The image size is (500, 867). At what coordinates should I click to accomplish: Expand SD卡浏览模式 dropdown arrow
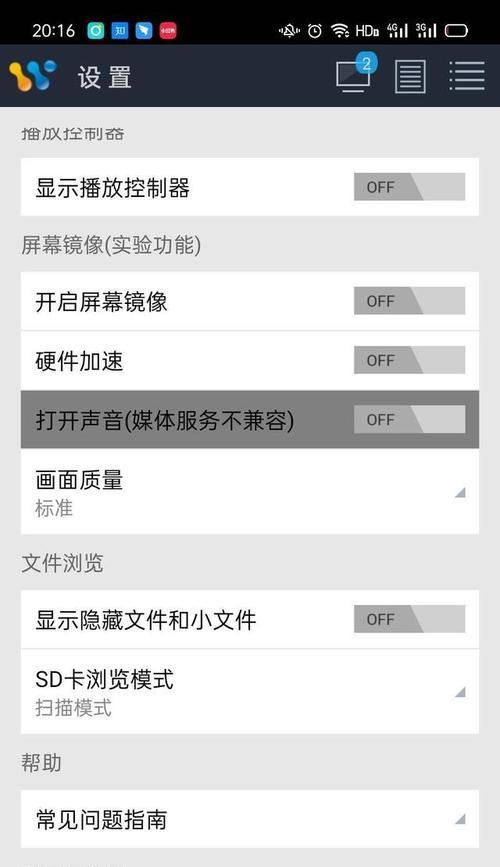(460, 692)
